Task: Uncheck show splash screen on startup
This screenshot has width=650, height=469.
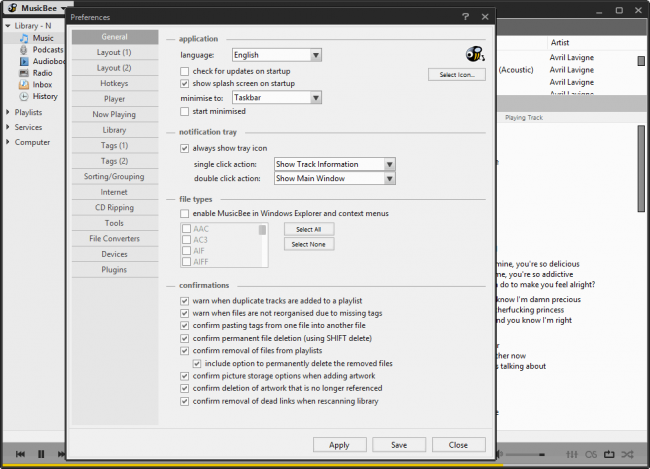Action: tap(184, 84)
